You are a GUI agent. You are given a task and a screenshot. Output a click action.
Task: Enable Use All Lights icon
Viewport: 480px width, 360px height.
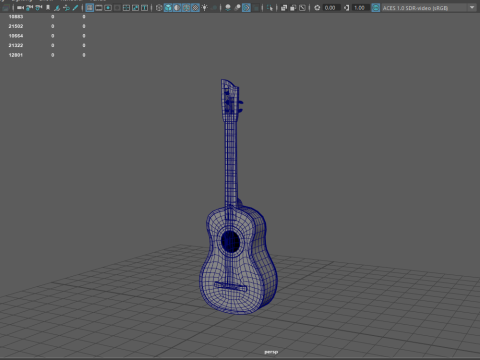coord(204,7)
